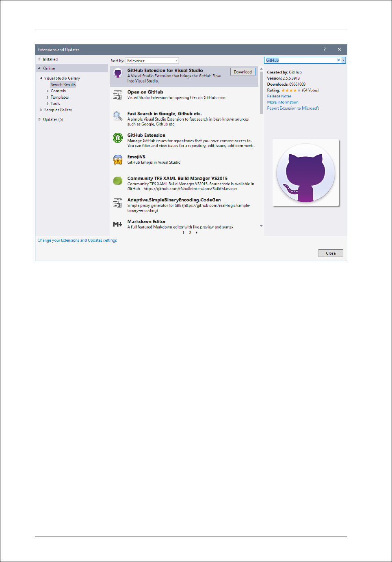Select Community TFS XAML Build Manager VS2015 title
Screen dimensions: 392x562
178,178
